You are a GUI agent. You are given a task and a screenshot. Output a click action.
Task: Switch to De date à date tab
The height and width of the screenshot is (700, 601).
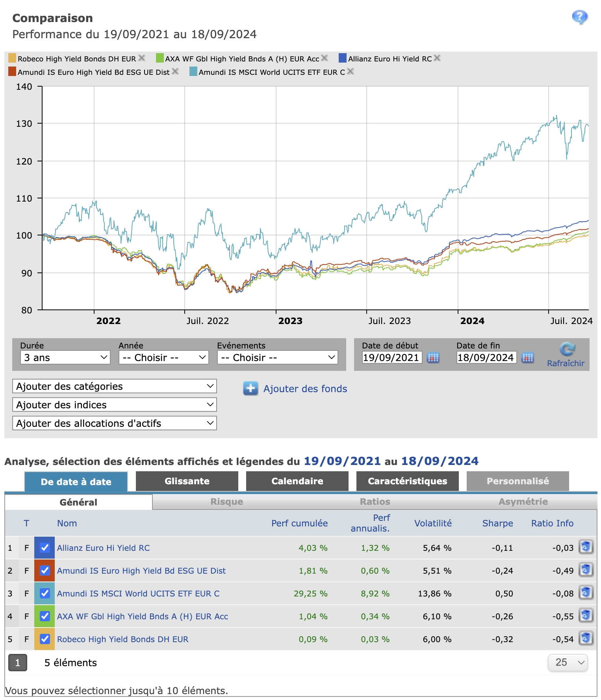tap(76, 481)
